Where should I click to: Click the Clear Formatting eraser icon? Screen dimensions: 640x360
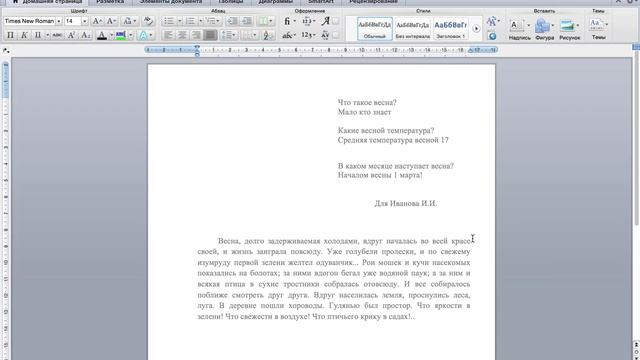click(149, 21)
